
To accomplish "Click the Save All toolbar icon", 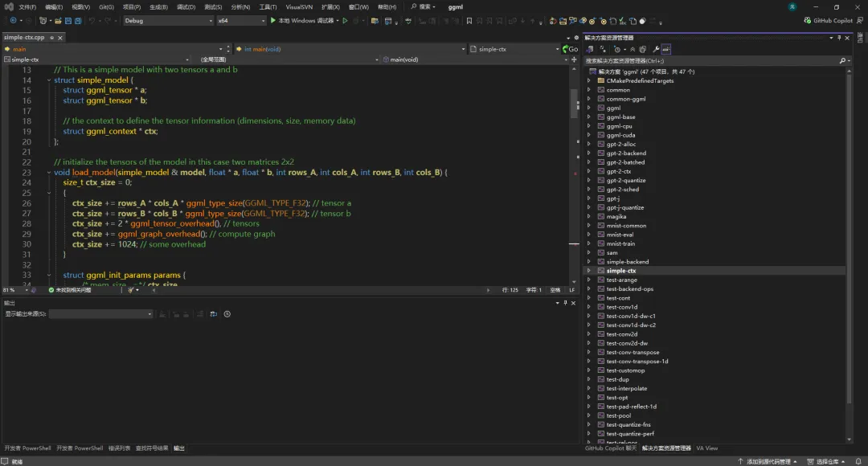I will tap(77, 21).
